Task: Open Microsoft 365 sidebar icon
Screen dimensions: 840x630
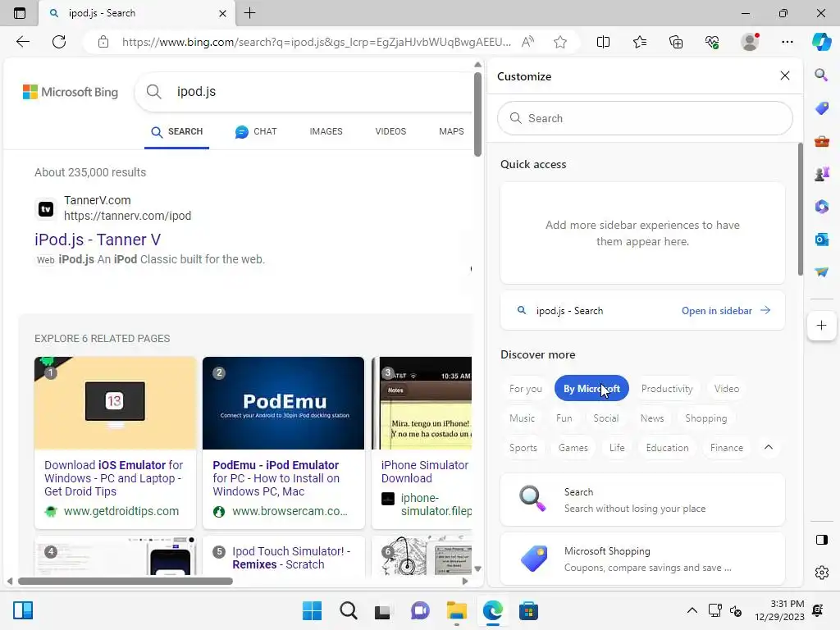Action: [821, 206]
